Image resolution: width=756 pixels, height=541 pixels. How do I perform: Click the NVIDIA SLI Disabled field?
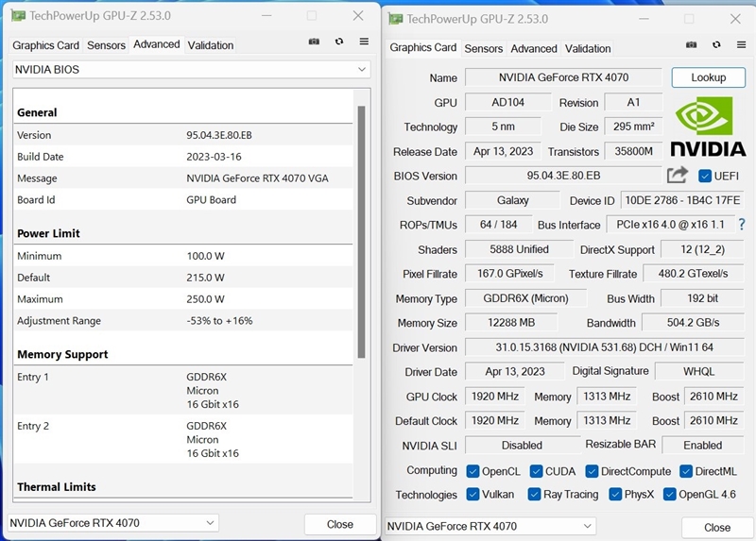pyautogui.click(x=523, y=445)
